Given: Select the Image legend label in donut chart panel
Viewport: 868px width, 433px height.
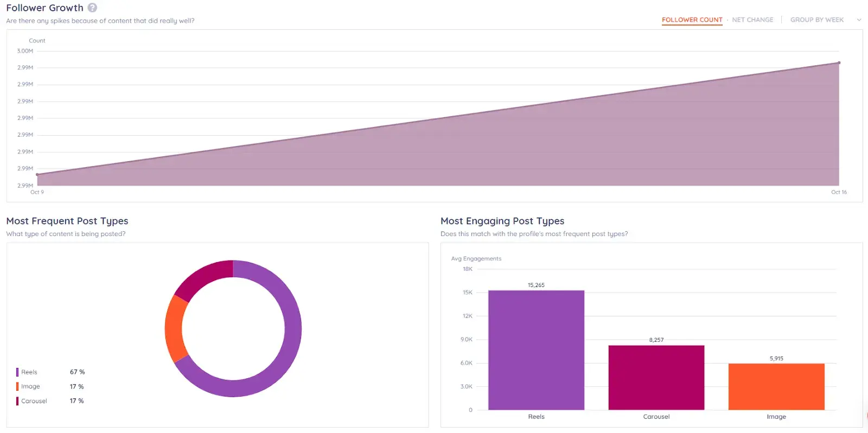Looking at the screenshot, I should [x=30, y=386].
